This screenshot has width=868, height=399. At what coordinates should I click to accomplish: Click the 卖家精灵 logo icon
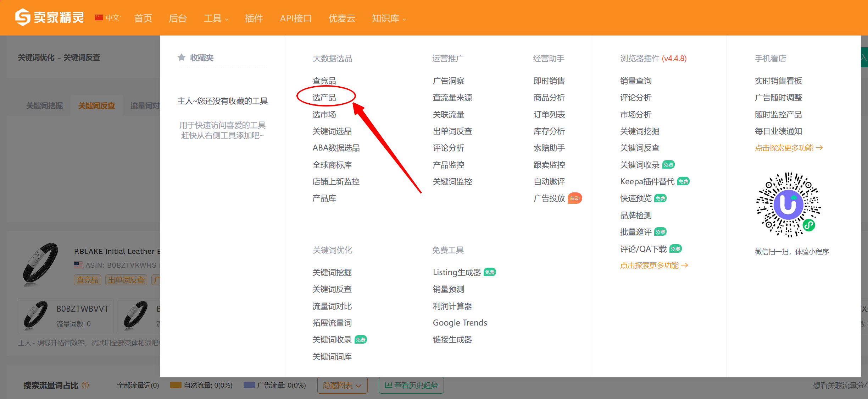pos(23,17)
